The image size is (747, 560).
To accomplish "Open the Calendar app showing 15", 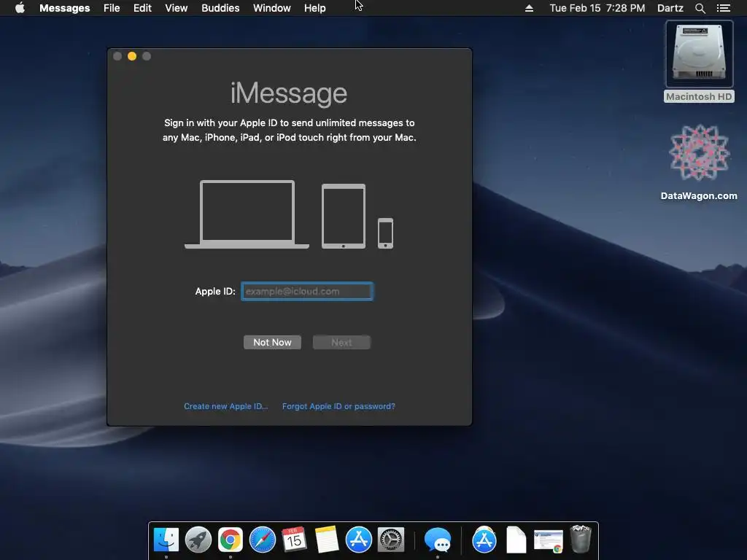I will [x=294, y=540].
